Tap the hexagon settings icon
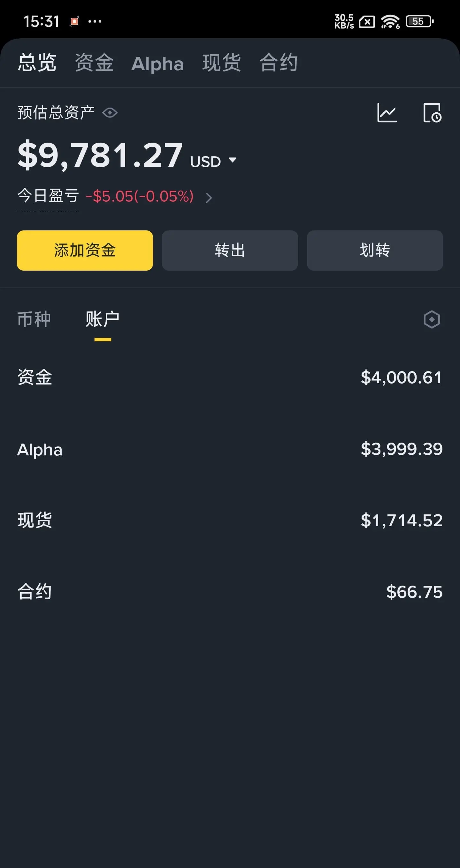 click(432, 319)
